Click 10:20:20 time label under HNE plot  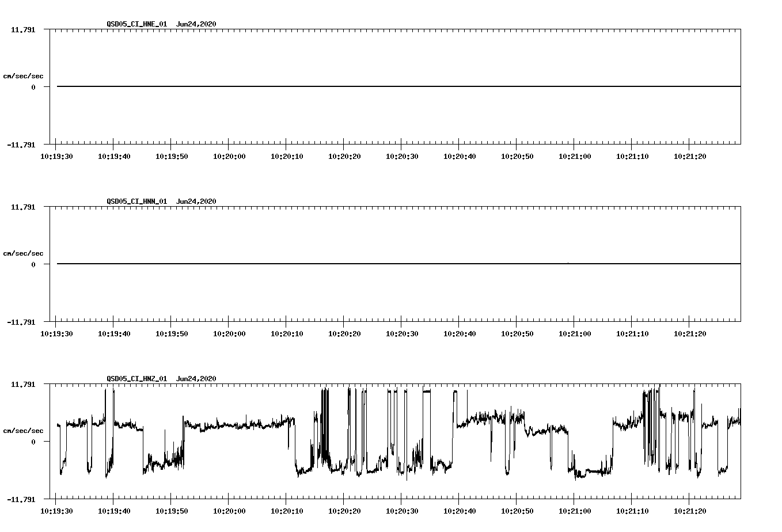(x=344, y=156)
